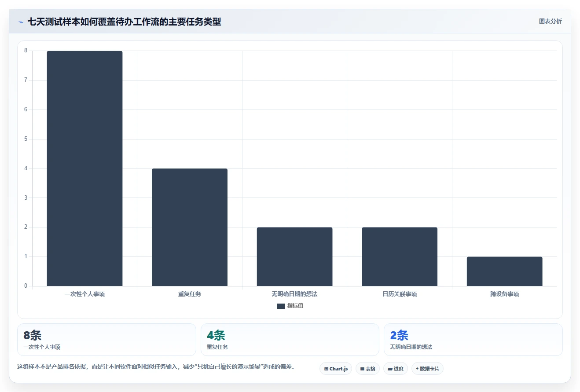Screen dimensions: 580x392
Task: Click the icon inside the Chart.js chip
Action: click(x=326, y=369)
